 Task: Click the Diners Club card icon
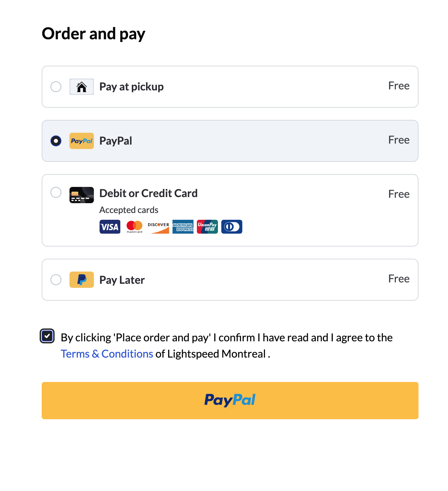tap(231, 227)
